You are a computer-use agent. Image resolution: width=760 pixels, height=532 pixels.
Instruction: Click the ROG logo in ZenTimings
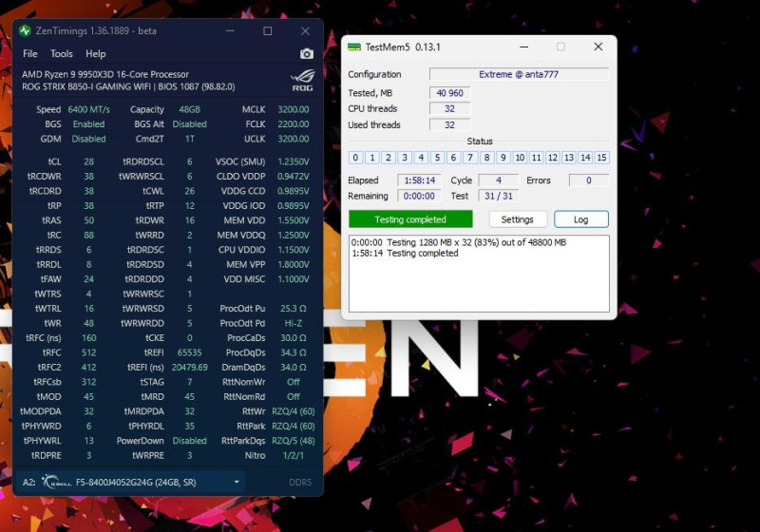coord(302,81)
